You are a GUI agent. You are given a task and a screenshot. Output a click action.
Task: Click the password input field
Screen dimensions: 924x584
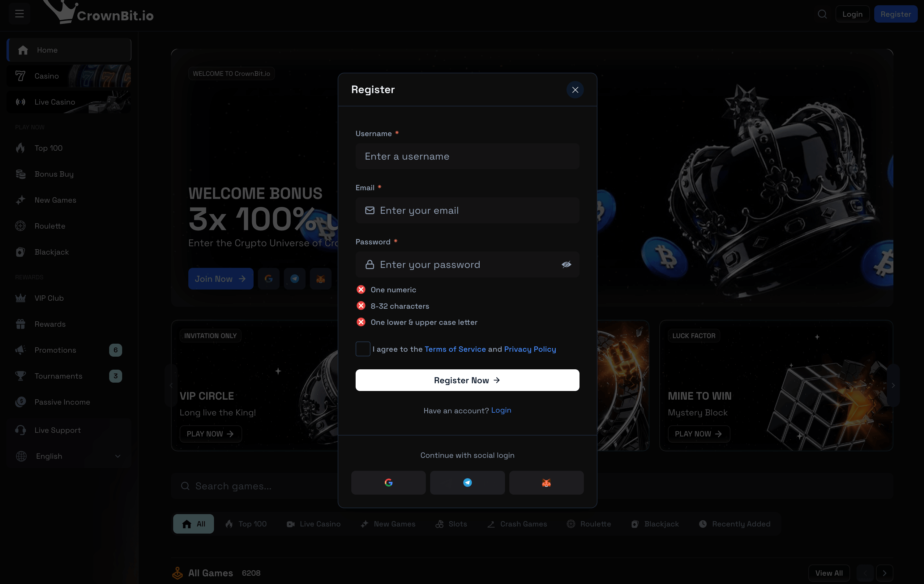(x=467, y=264)
